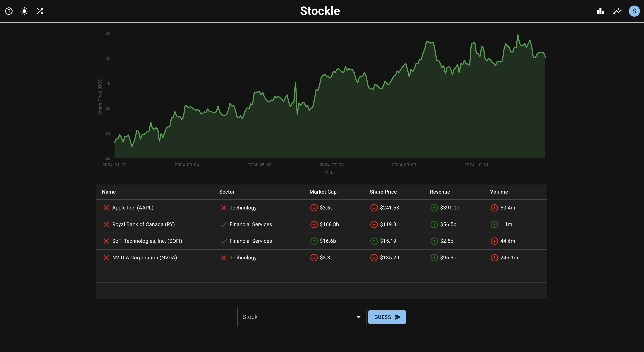
Task: Click the down arrow beside $241.53
Action: (374, 208)
